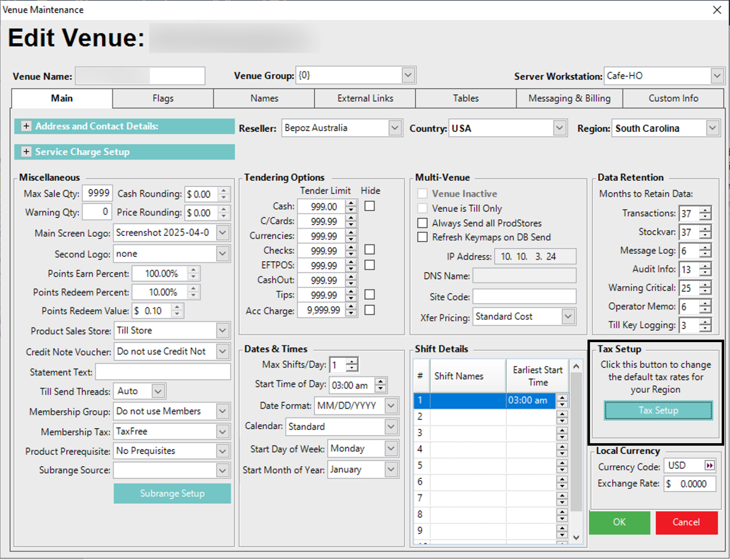Increase Till Key Logging months
730x560 pixels.
click(705, 322)
